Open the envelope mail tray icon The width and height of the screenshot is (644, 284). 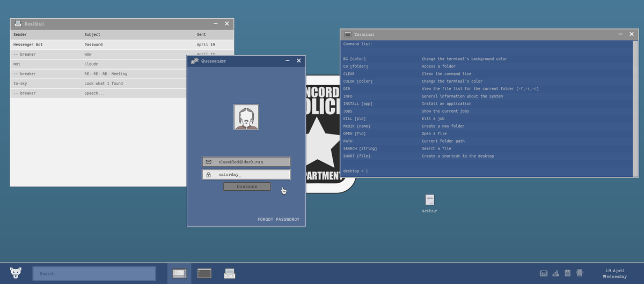coord(544,273)
